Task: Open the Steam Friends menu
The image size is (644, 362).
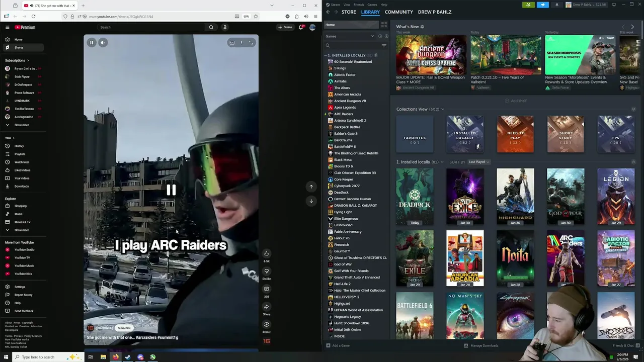Action: (x=359, y=5)
